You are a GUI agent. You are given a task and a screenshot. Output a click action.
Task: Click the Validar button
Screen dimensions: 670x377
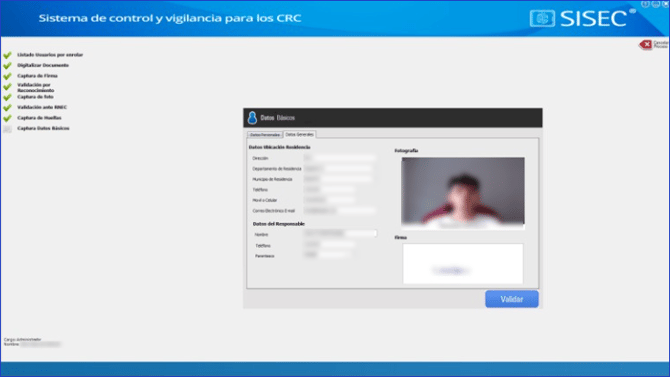click(x=511, y=299)
